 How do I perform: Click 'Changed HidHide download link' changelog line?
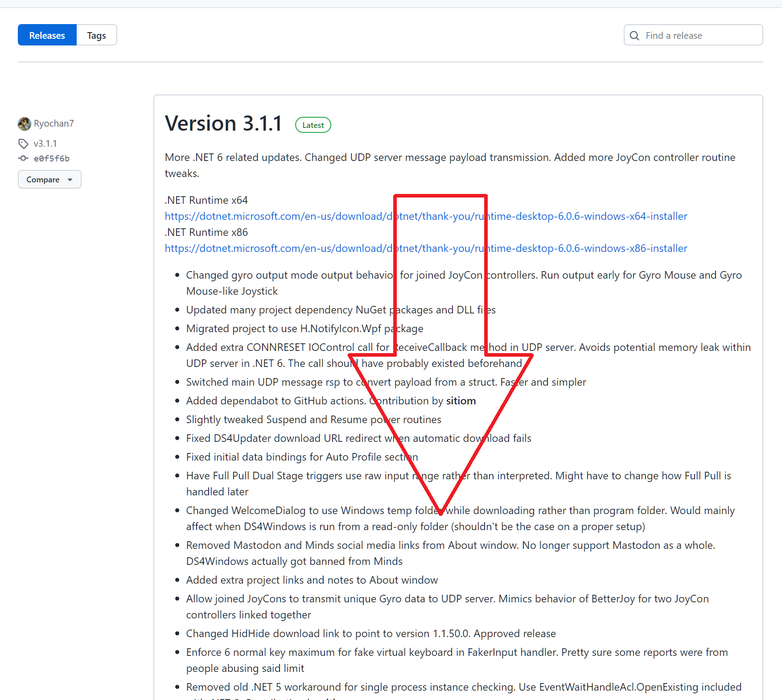click(371, 634)
